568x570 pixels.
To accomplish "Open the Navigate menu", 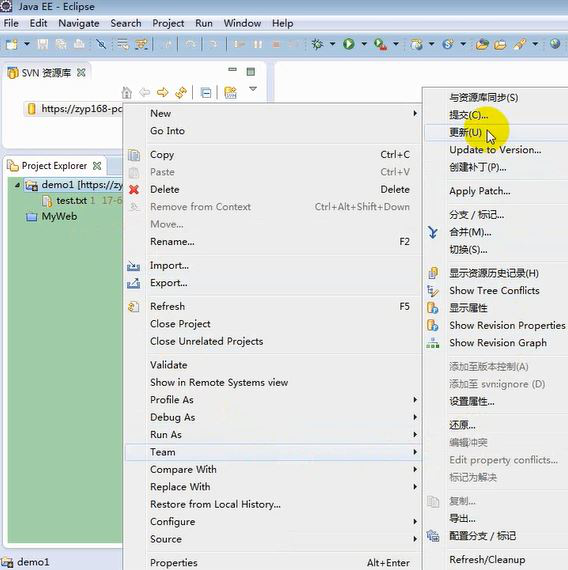I will coord(79,23).
